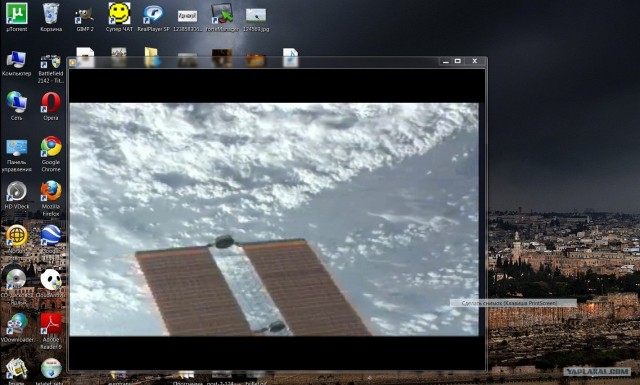Open the Компьютер desktop icon
Image resolution: width=640 pixels, height=385 pixels.
[x=16, y=64]
